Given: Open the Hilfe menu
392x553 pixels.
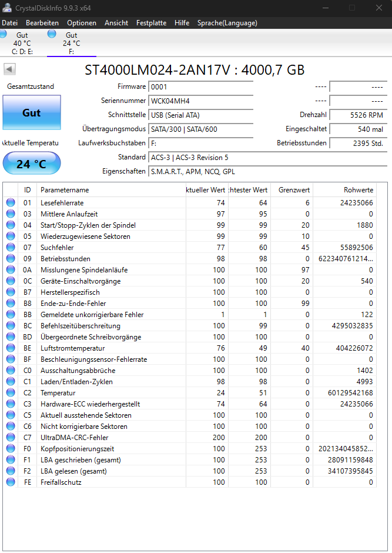Looking at the screenshot, I should (x=182, y=23).
